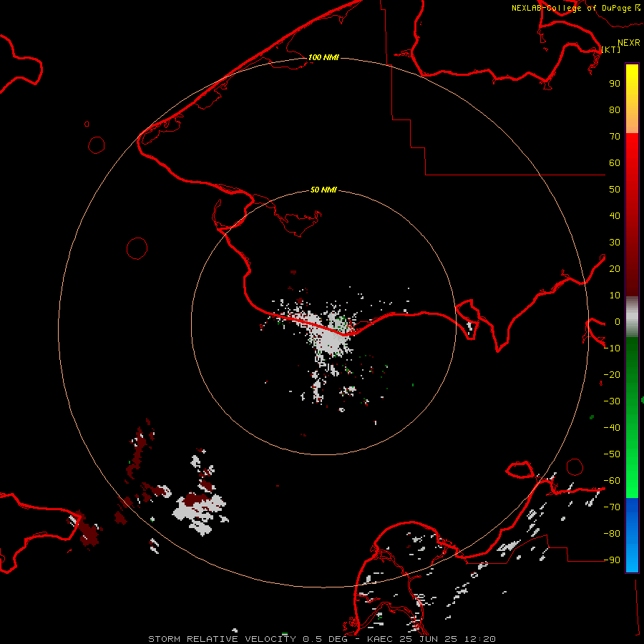Click the STORM RELATIVE VELOCITY caption text

222,639
